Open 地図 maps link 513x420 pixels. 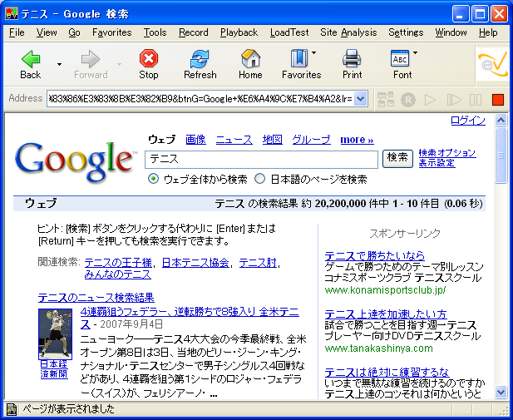click(272, 140)
